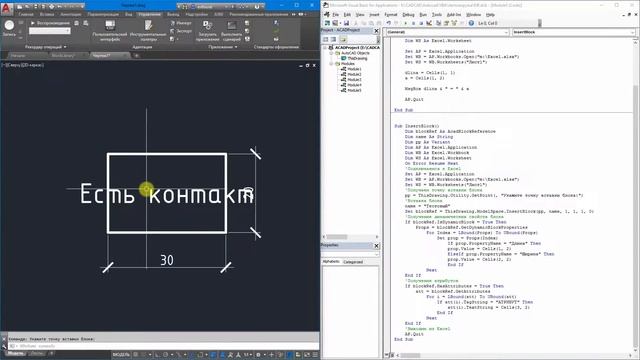Click the Import (Импорт) customization button
The height and width of the screenshot is (360, 640).
point(181,23)
